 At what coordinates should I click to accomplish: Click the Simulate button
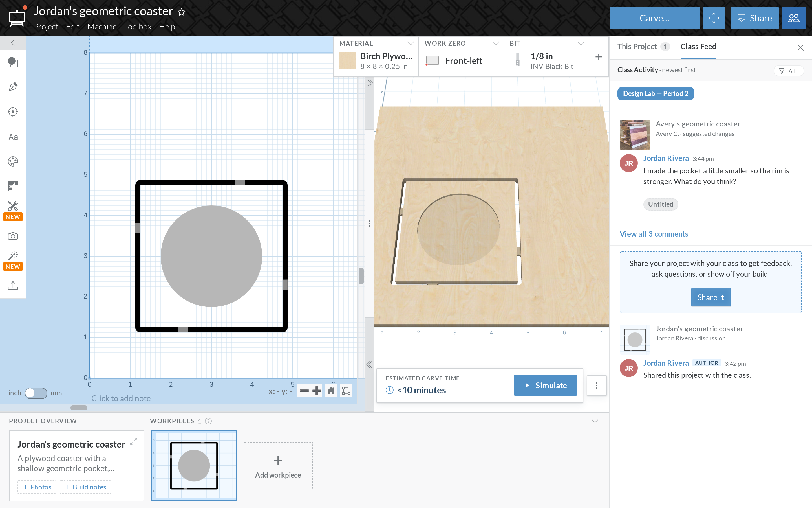(545, 385)
